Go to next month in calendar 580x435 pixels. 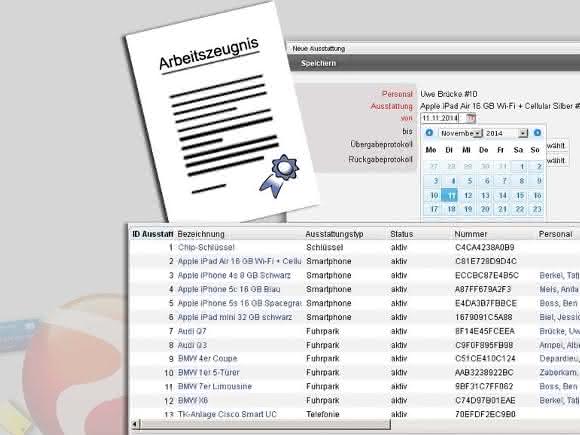[537, 133]
